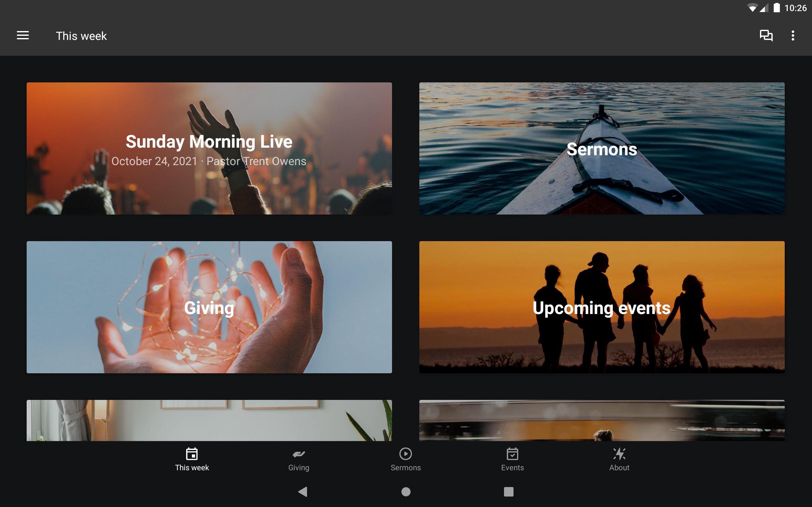Tap the Giving hand icon in bottom bar

click(298, 454)
